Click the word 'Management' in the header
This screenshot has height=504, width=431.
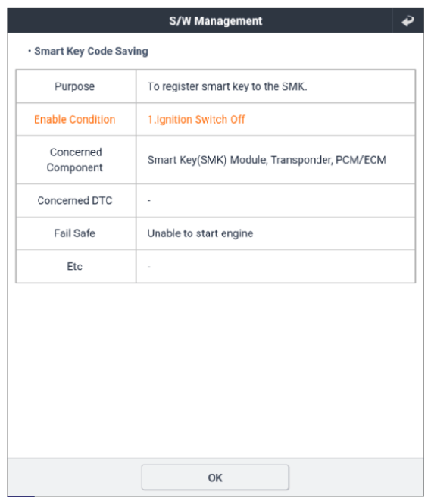click(228, 21)
